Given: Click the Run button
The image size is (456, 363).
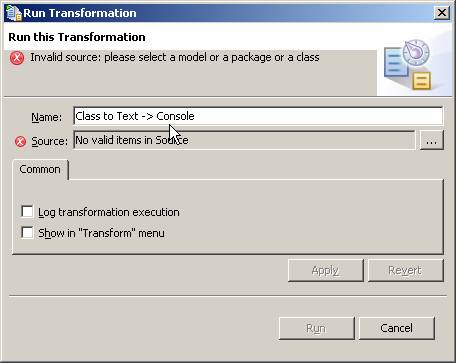Looking at the screenshot, I should point(316,328).
